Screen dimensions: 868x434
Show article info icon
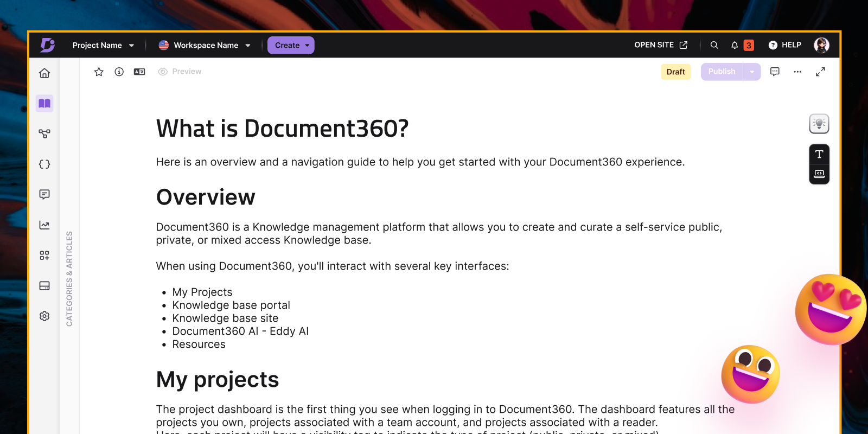point(119,72)
